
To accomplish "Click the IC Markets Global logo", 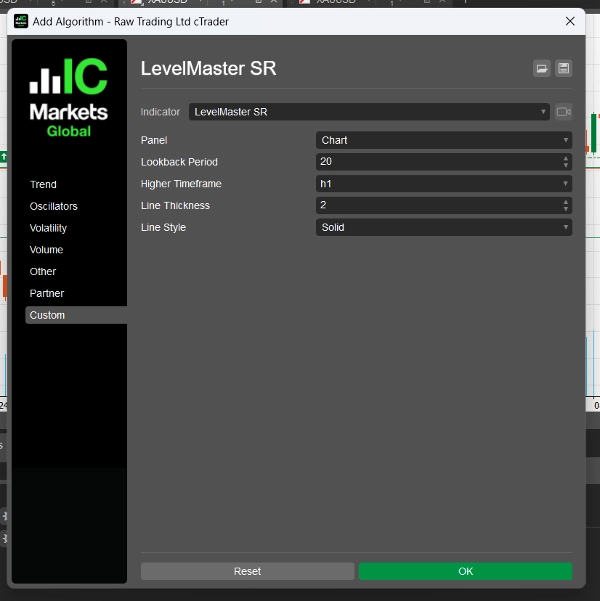I will pyautogui.click(x=67, y=98).
